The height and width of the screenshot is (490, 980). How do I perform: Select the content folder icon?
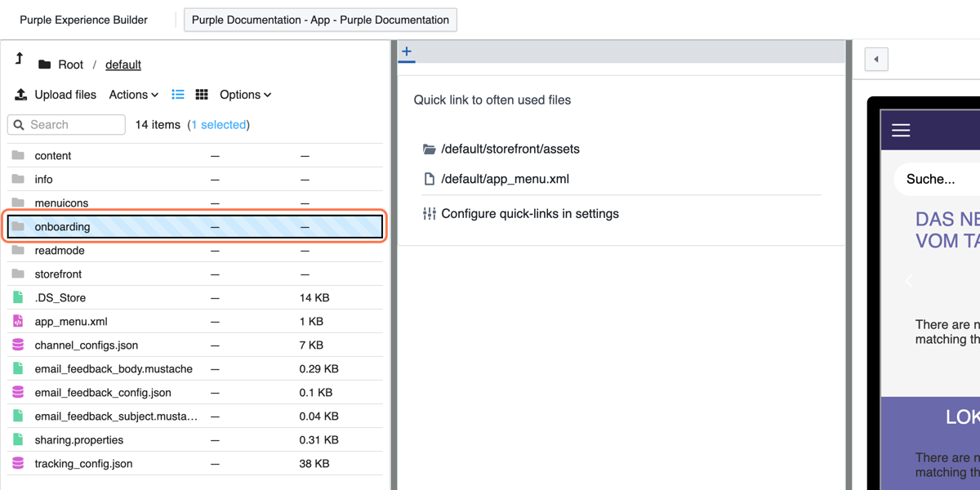tap(18, 155)
